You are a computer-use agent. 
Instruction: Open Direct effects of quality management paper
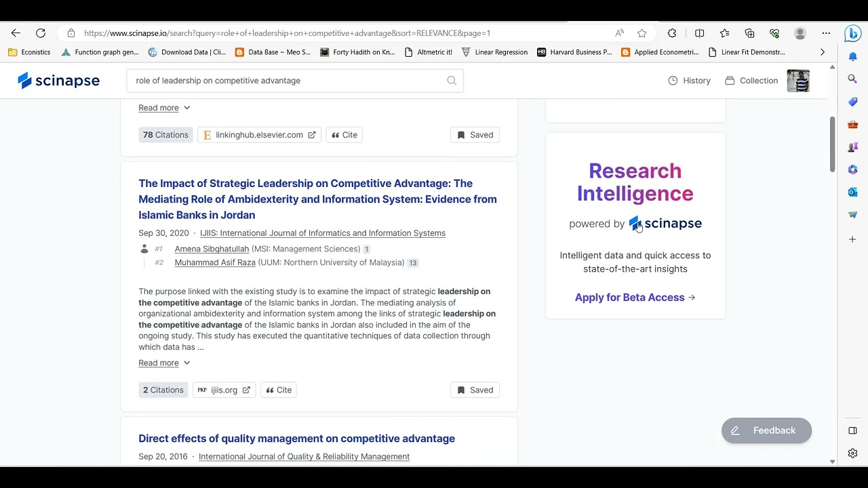(296, 439)
